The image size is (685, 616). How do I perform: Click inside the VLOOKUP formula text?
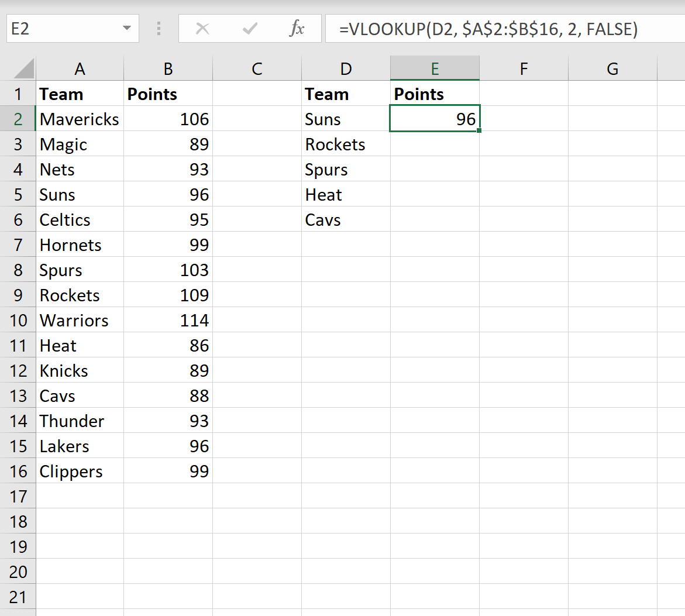click(488, 29)
